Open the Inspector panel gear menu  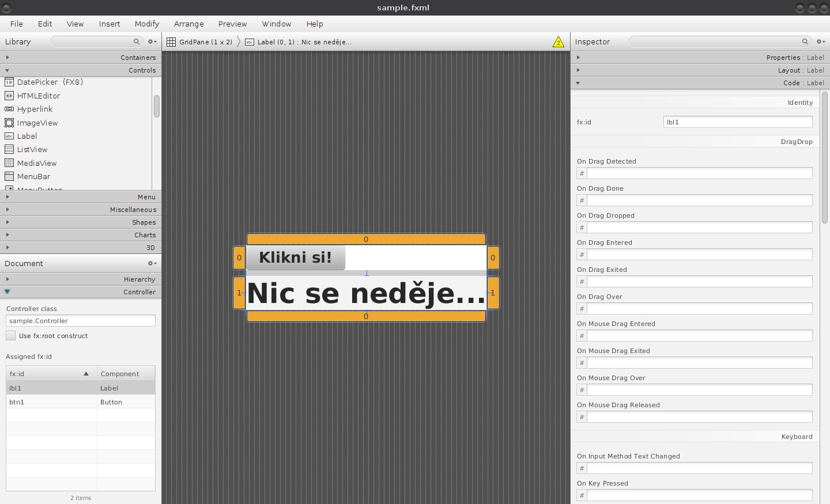tap(821, 41)
